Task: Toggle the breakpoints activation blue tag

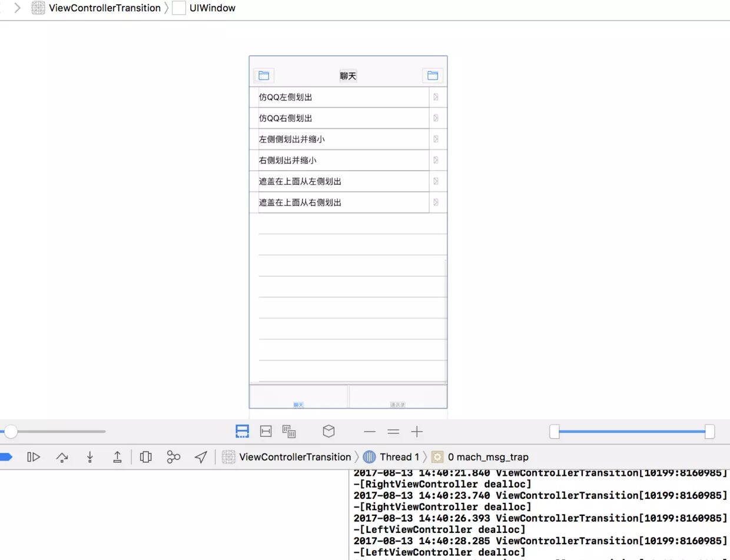Action: (x=6, y=457)
